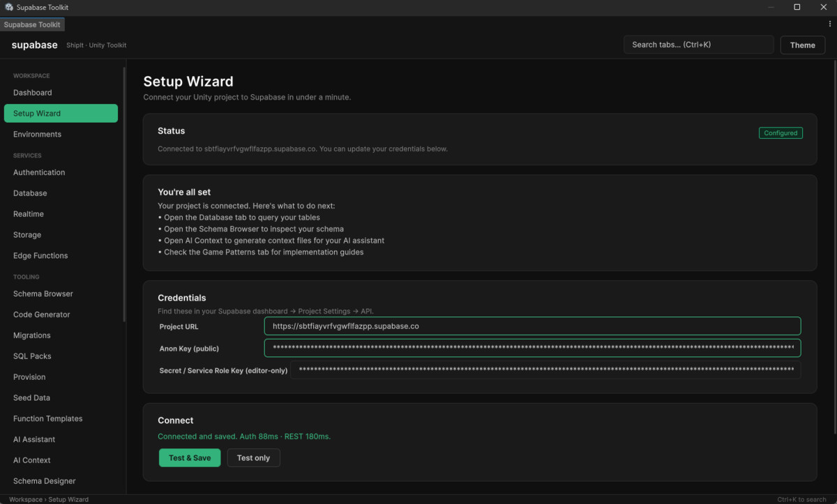Click the Supabase Toolkit app icon in title bar
This screenshot has height=504, width=837.
pos(9,7)
